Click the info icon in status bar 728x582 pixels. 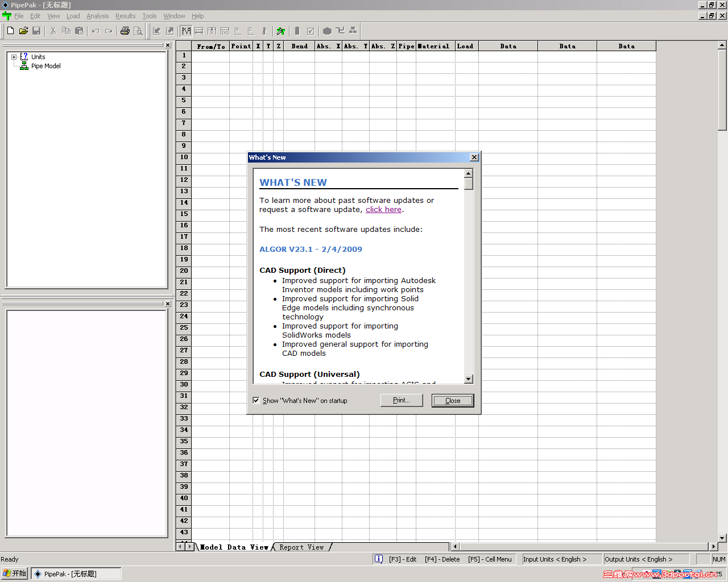tap(379, 559)
